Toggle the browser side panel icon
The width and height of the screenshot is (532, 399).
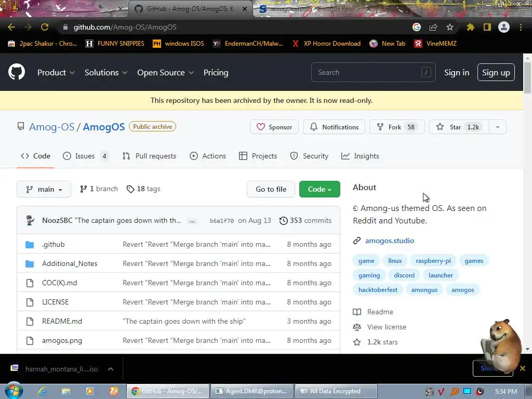487,27
